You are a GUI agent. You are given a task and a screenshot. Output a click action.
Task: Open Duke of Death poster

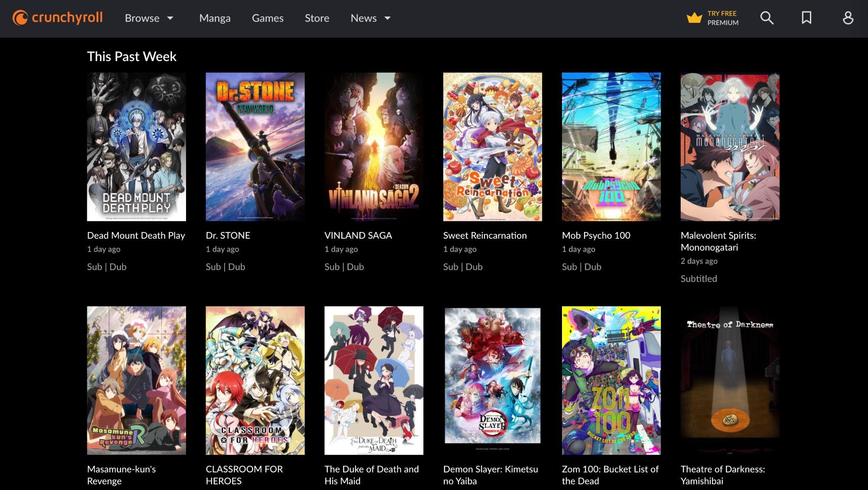374,381
